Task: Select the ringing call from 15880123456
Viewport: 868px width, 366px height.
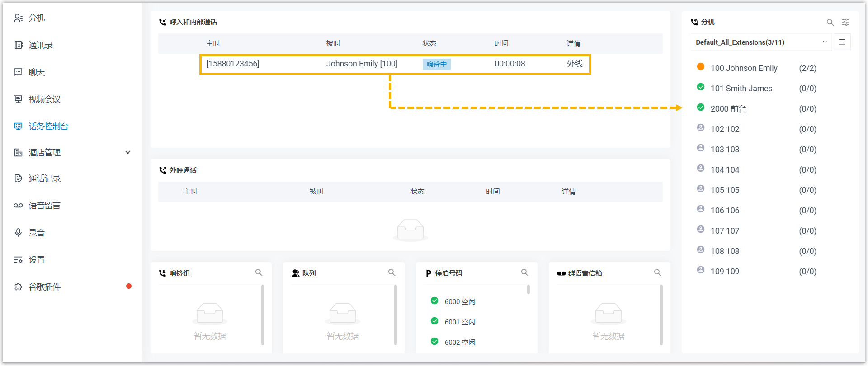Action: pyautogui.click(x=395, y=64)
